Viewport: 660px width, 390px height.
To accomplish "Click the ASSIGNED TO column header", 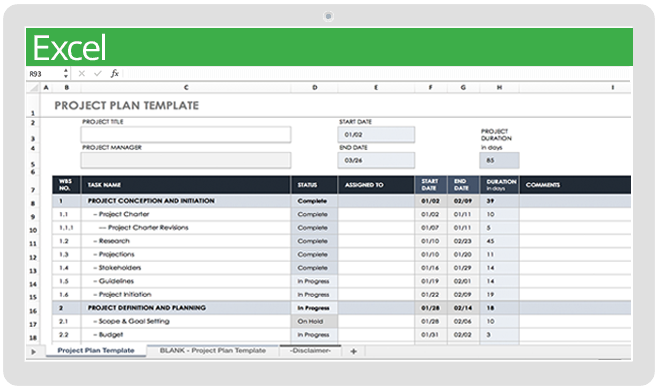I will [x=376, y=185].
